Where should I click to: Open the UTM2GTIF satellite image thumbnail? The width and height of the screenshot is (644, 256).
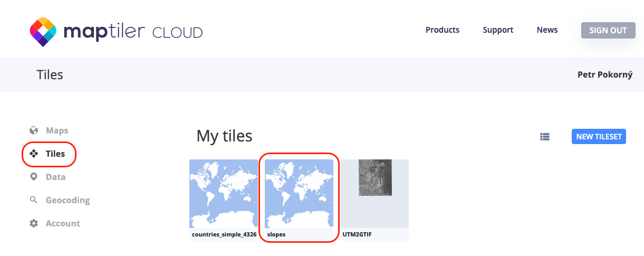tap(374, 178)
